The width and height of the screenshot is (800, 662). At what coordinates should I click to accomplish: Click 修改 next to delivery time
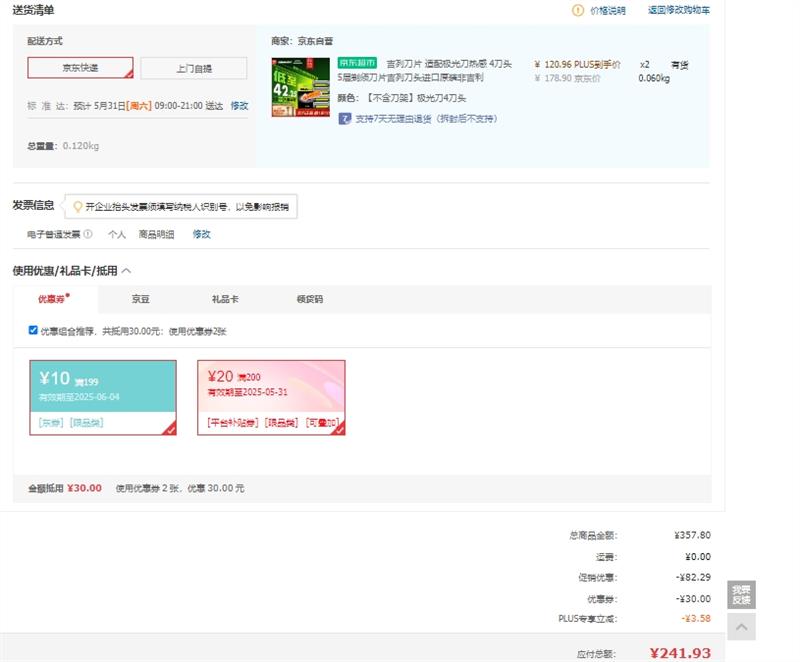239,105
